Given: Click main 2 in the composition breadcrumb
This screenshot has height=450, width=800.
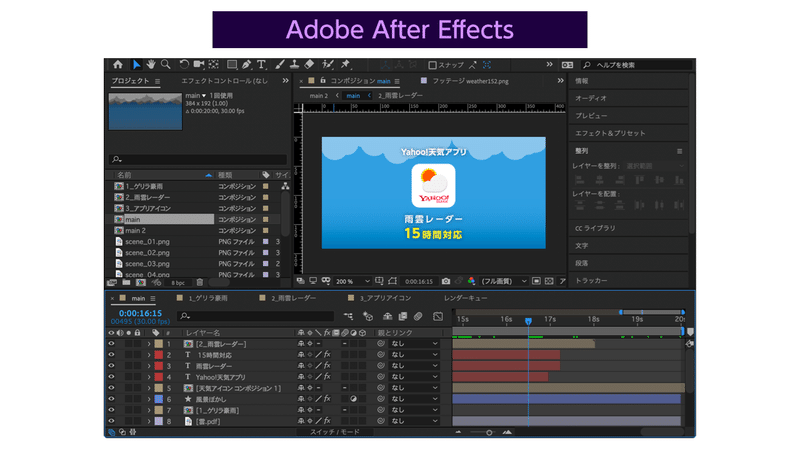Looking at the screenshot, I should coord(319,95).
